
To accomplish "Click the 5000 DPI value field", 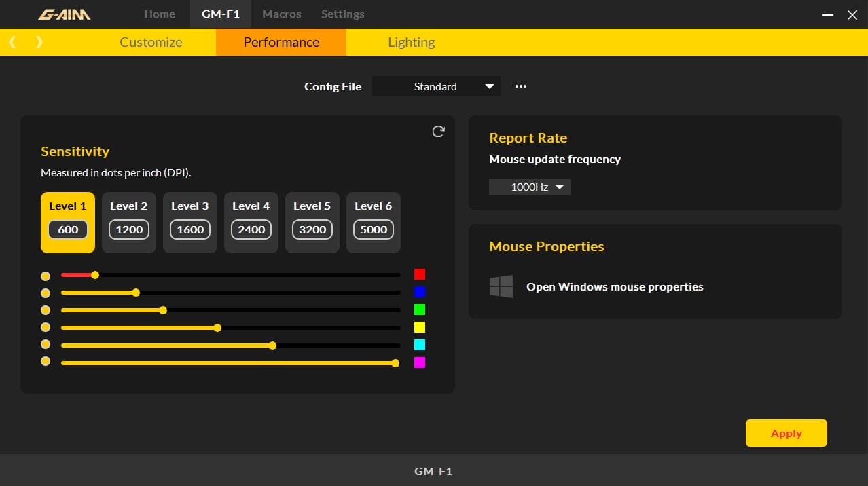I will (x=374, y=229).
